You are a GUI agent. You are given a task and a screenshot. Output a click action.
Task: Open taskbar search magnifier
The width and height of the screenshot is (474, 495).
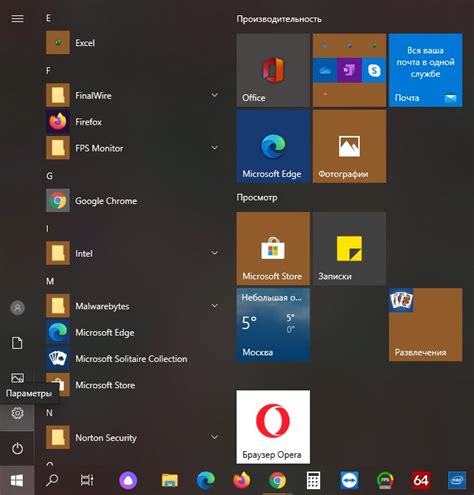click(52, 480)
